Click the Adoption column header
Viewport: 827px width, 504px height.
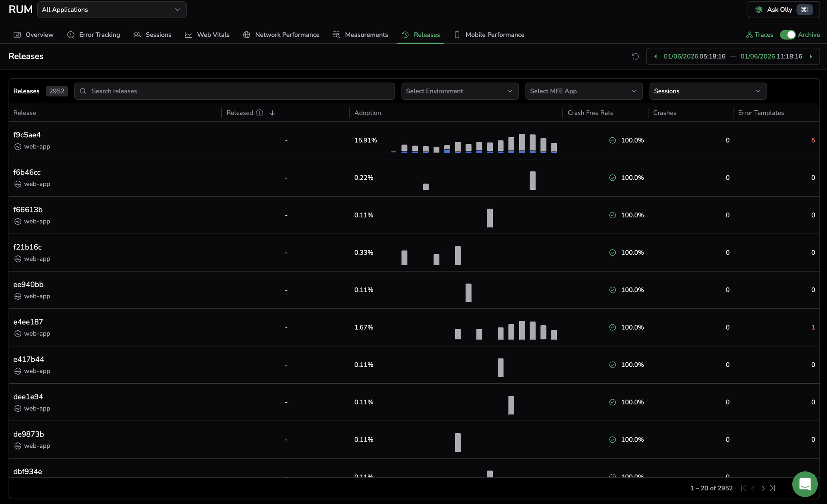[367, 113]
